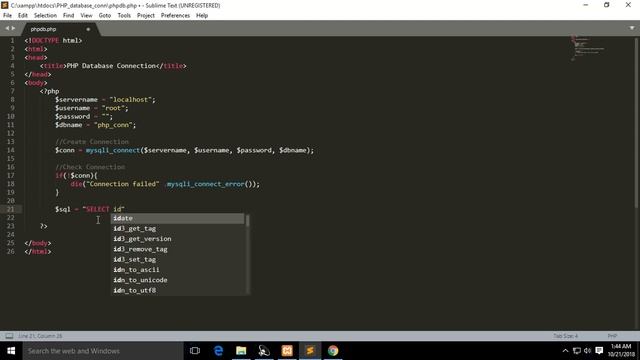Open the tab list dropdown arrow
The height and width of the screenshot is (360, 640).
632,28
